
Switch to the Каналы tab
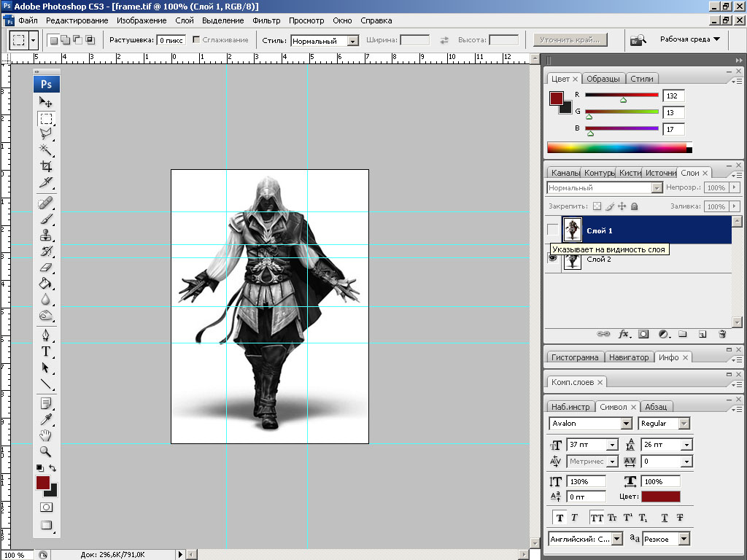565,173
